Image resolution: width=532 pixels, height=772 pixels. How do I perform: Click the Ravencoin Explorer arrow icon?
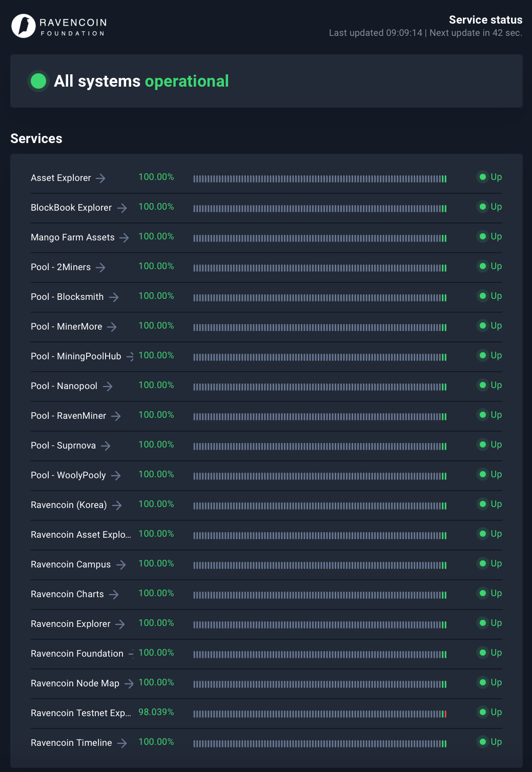120,624
